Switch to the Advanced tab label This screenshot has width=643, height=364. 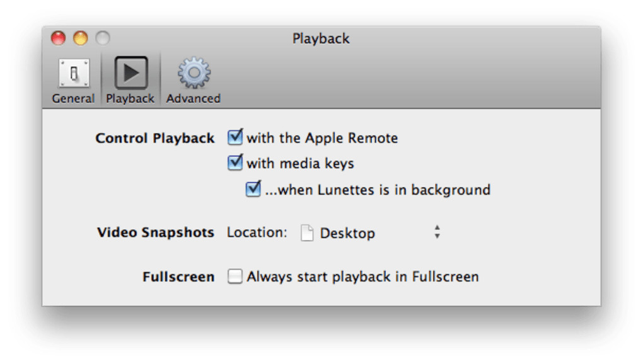pyautogui.click(x=194, y=99)
